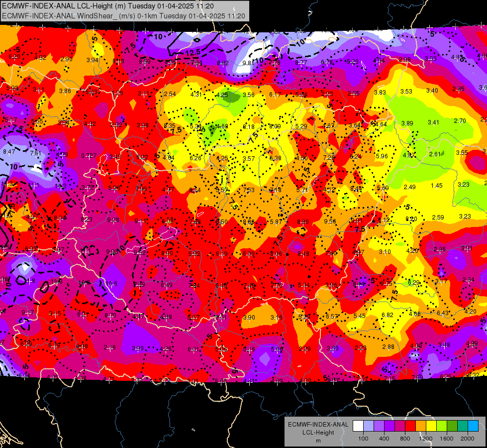
Task: Click the 5.87 wind shear value
Action: [x=276, y=222]
